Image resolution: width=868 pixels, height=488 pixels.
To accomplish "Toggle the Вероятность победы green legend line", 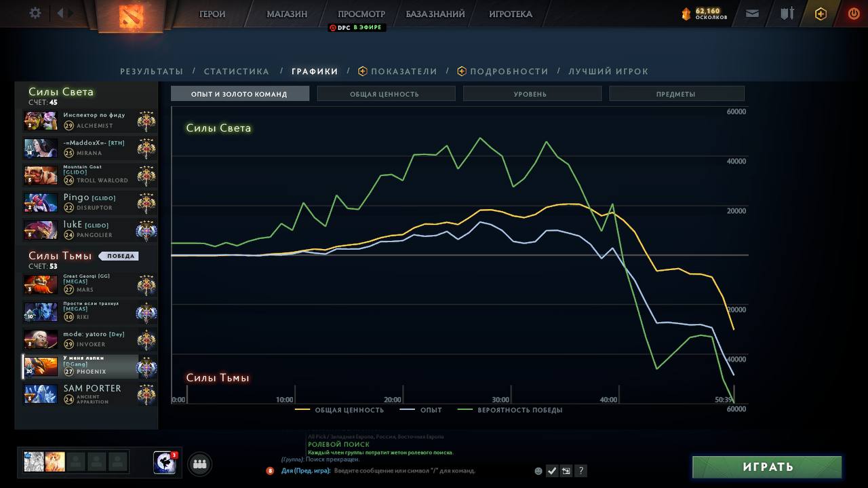I will pyautogui.click(x=510, y=410).
